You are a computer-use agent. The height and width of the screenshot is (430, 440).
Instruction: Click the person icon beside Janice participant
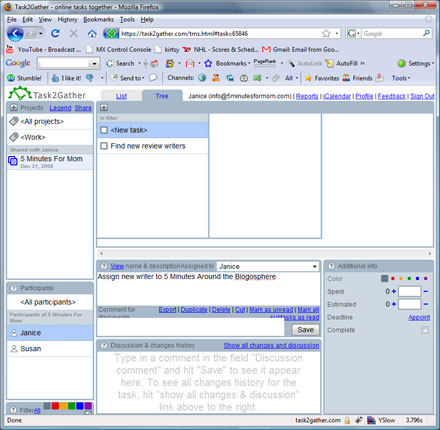[x=14, y=333]
